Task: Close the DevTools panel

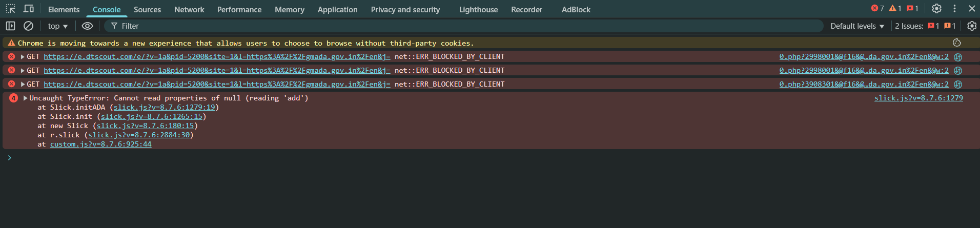Action: [972, 9]
